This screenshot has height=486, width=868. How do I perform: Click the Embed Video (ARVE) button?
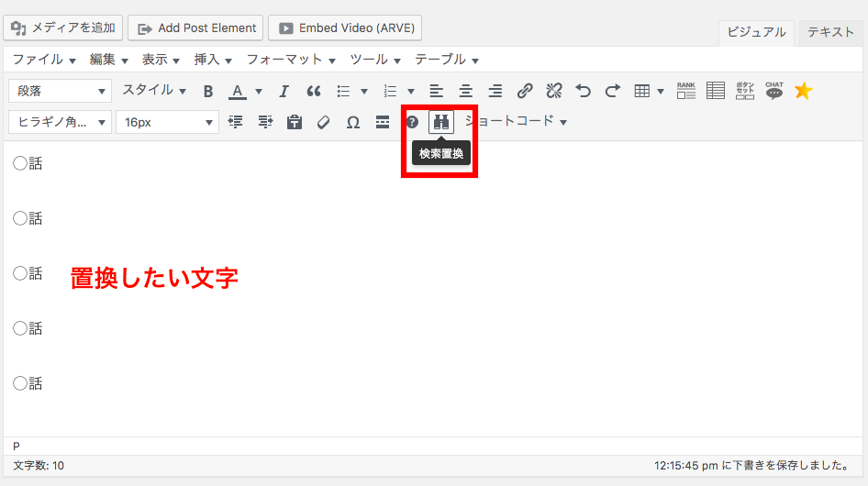click(345, 28)
